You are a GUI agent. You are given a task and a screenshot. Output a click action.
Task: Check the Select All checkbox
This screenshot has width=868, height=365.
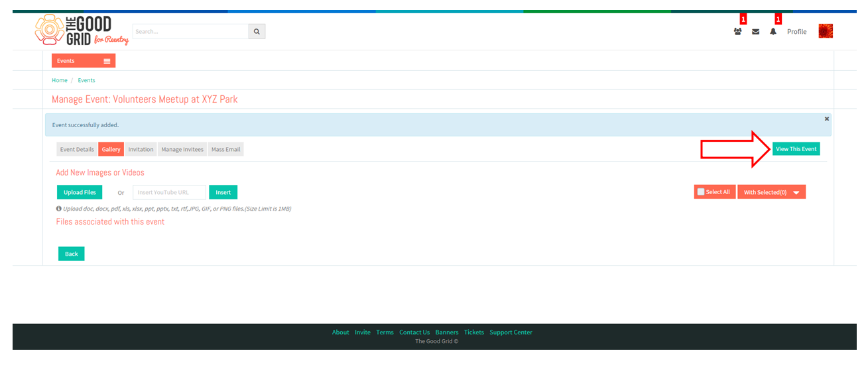point(701,192)
